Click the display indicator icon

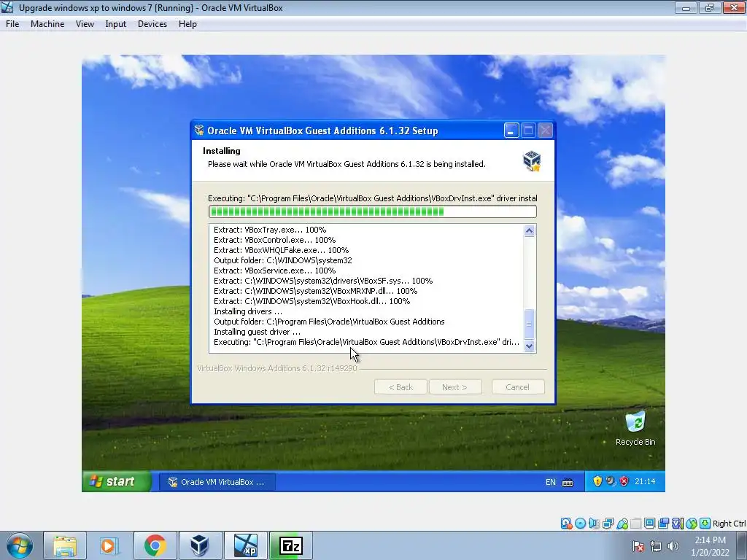(649, 524)
